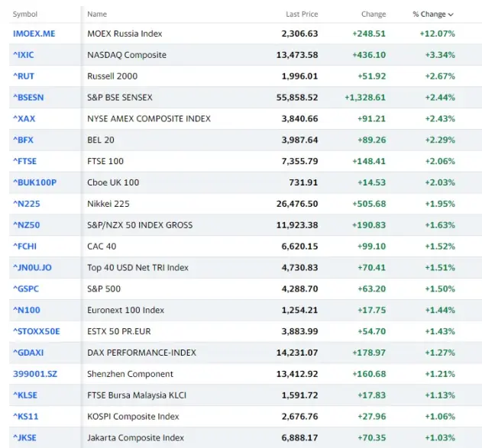Open the IMOEX.ME symbol link
The image size is (482, 448).
(34, 34)
